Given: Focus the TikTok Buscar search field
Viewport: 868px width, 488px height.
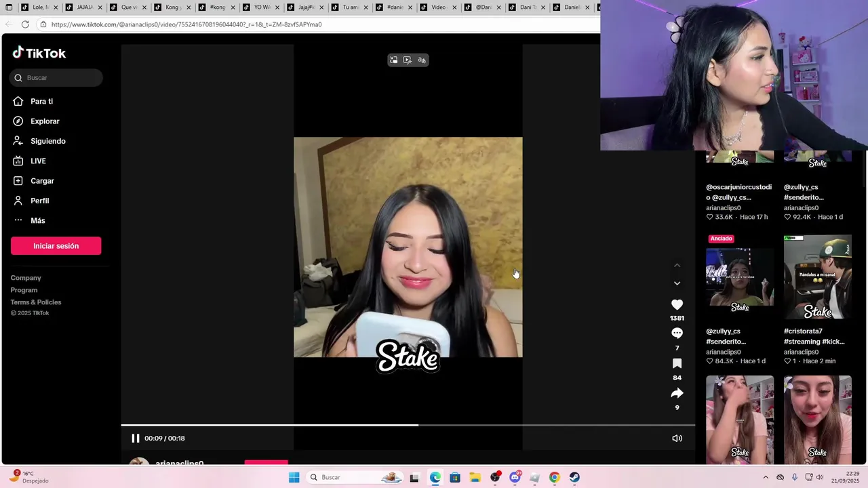Looking at the screenshot, I should (x=56, y=78).
